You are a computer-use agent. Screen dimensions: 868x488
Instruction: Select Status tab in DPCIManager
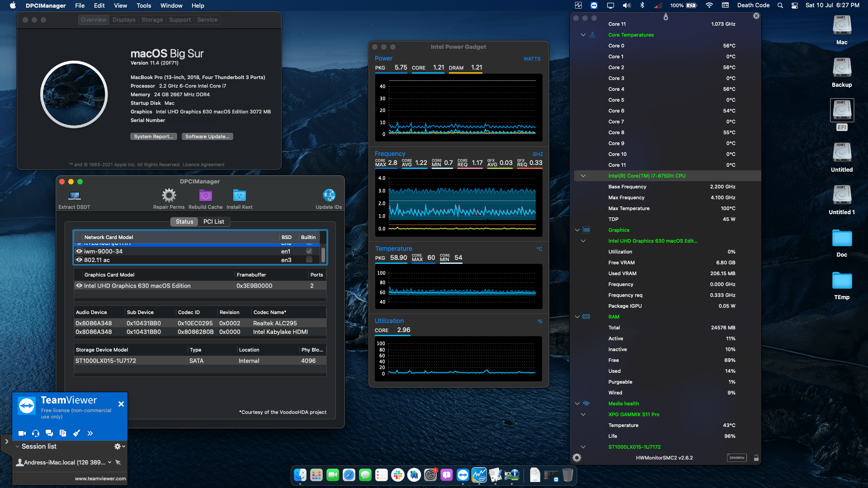click(184, 221)
